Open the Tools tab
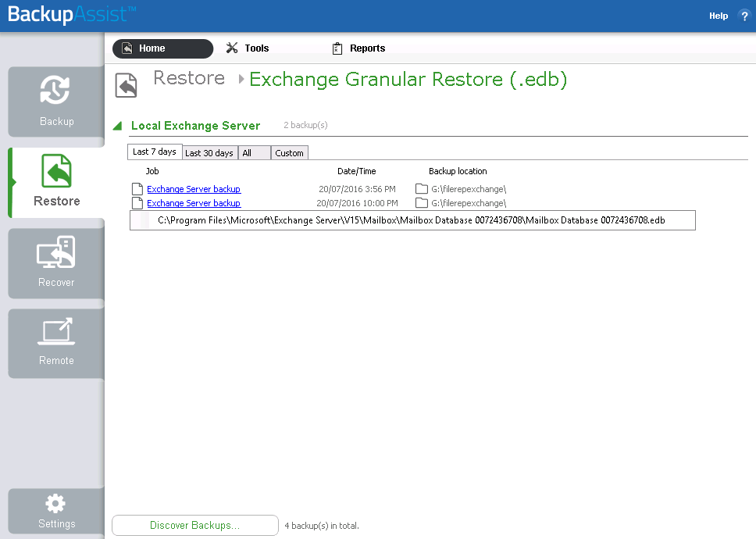The width and height of the screenshot is (756, 539). pyautogui.click(x=248, y=48)
